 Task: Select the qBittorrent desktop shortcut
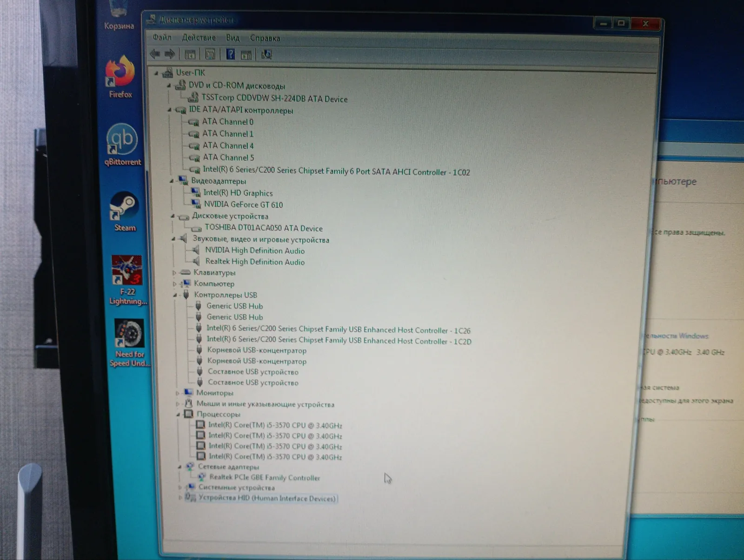click(x=122, y=145)
